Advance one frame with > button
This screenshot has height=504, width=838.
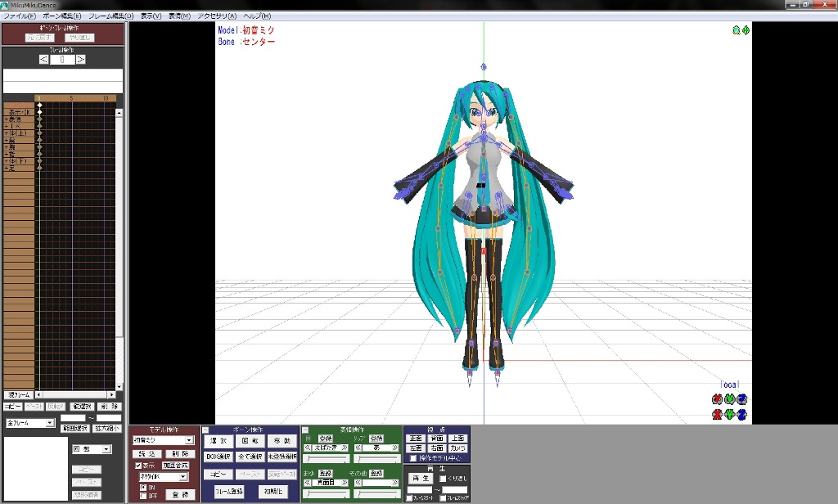[x=80, y=60]
